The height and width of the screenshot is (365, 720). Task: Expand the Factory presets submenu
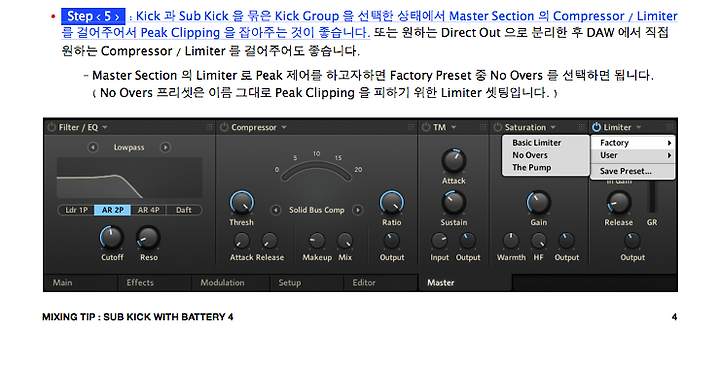633,143
